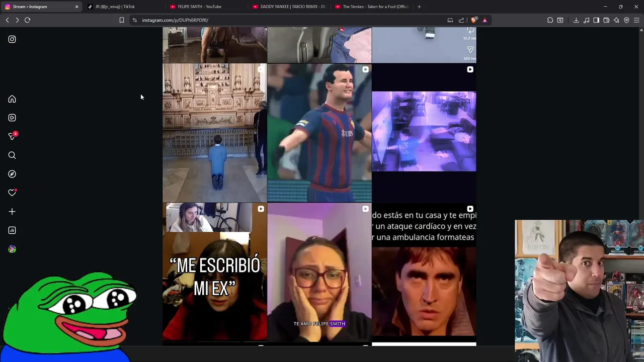Open the Explore compass icon

[x=12, y=174]
